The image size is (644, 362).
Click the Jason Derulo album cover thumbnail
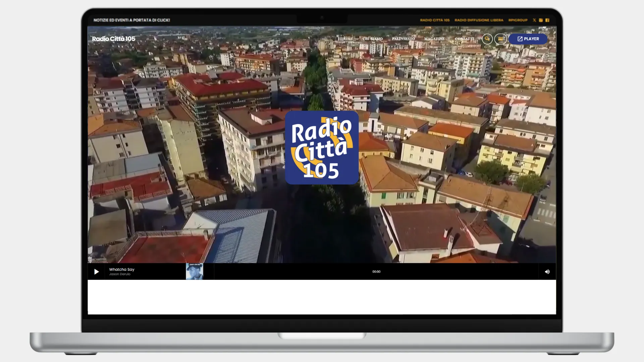195,271
